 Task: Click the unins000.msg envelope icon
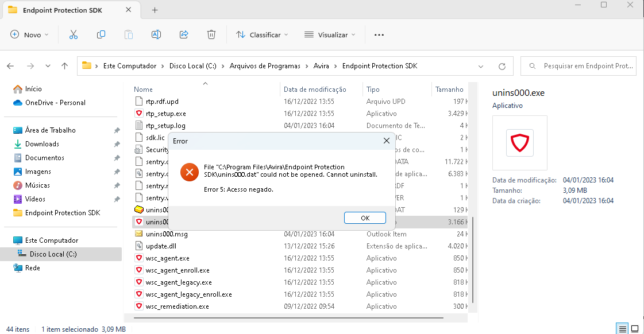tap(139, 234)
